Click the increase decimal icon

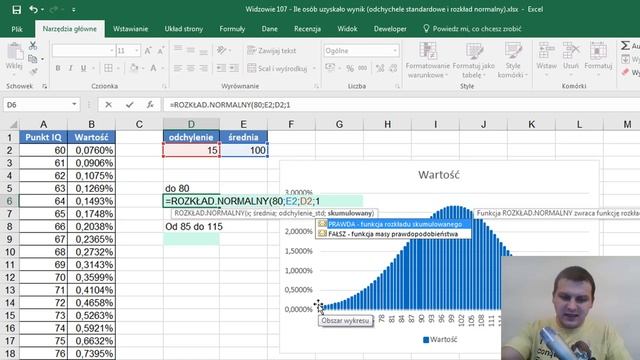(x=380, y=68)
